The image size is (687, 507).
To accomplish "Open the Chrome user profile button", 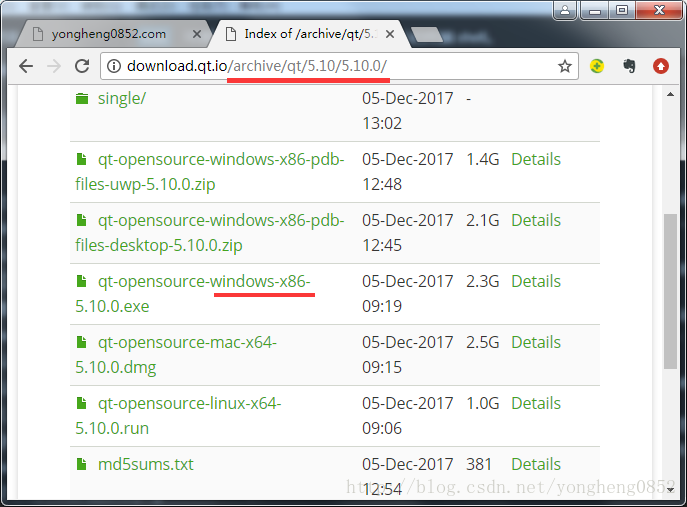I will 565,10.
